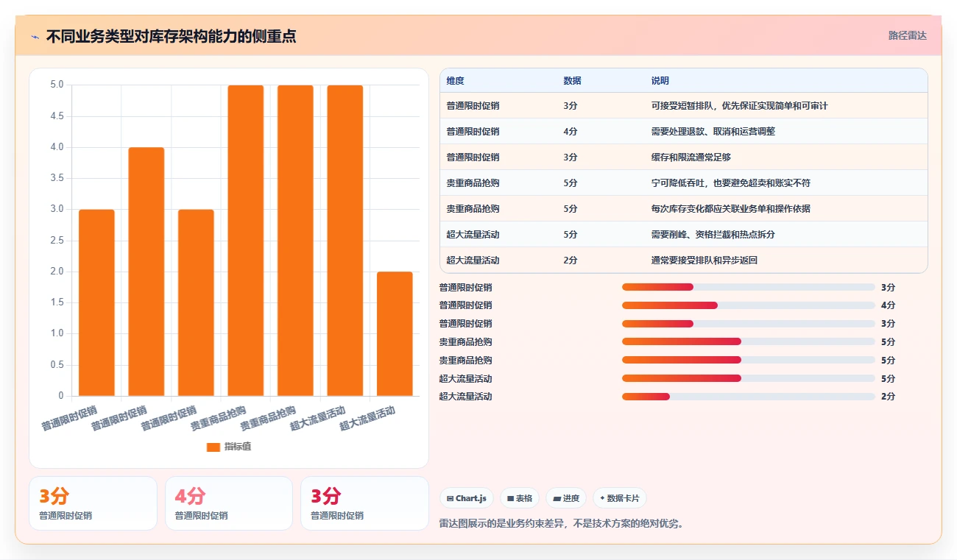Click the 维度 column header
The height and width of the screenshot is (560, 957).
click(455, 81)
